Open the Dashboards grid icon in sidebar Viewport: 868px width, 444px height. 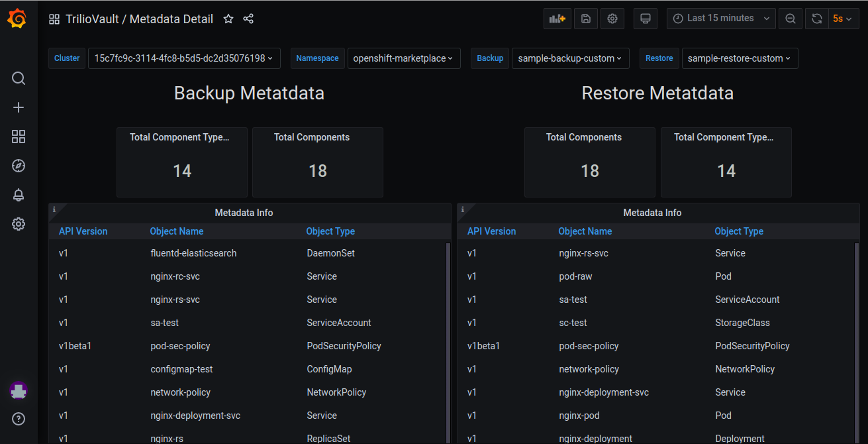tap(19, 137)
